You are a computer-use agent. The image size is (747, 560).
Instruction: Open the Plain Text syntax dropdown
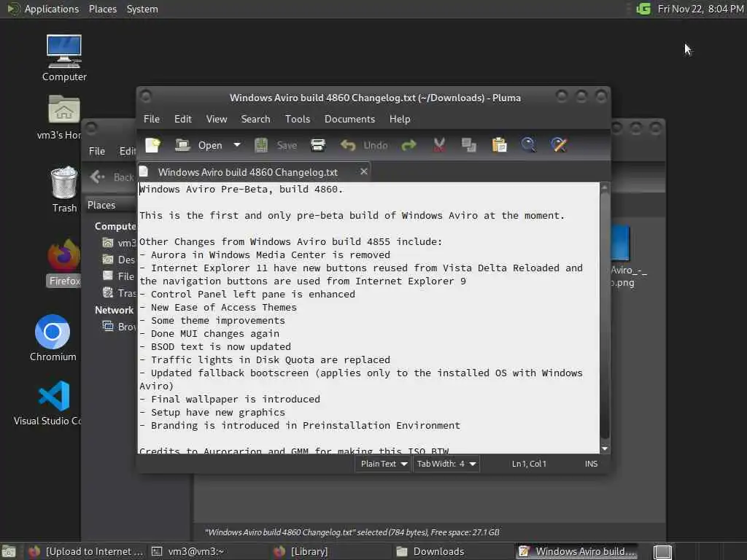(383, 464)
